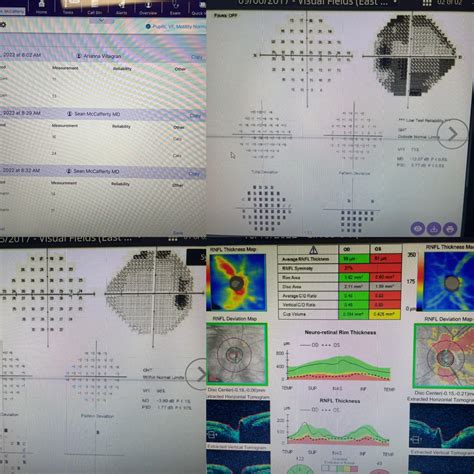Select Sean McCafferty MD on the 8:32 AM row
Image resolution: width=474 pixels, height=474 pixels.
point(96,171)
